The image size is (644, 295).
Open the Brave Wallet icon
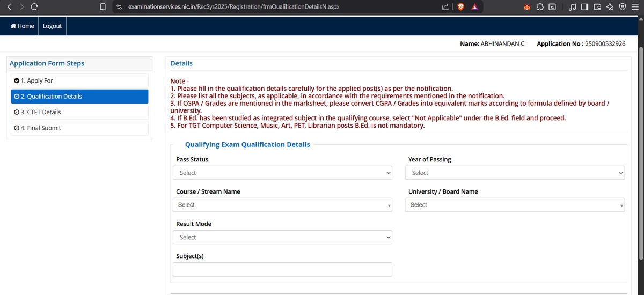tap(597, 7)
